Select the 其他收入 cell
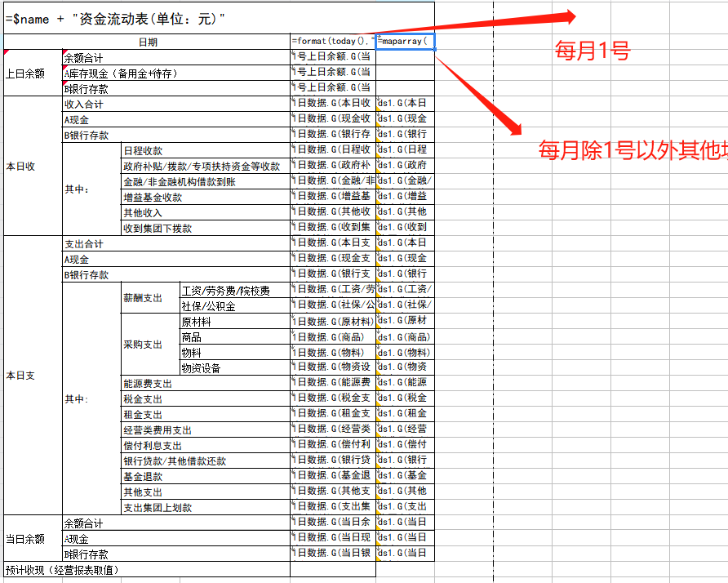The height and width of the screenshot is (583, 728). coord(206,212)
